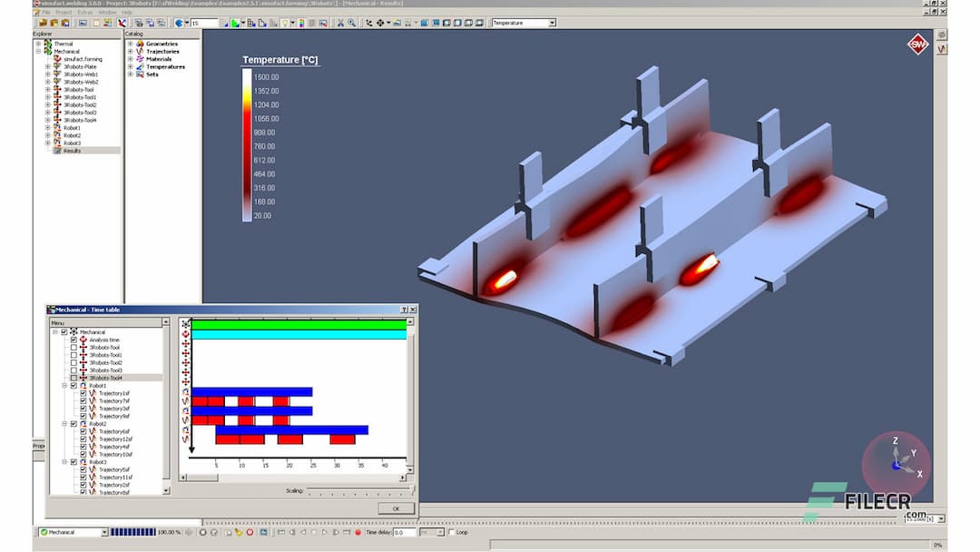Viewport: 980px width, 552px height.
Task: Enable the 3Robots-Tool4 checkbox in the time table
Action: point(73,377)
